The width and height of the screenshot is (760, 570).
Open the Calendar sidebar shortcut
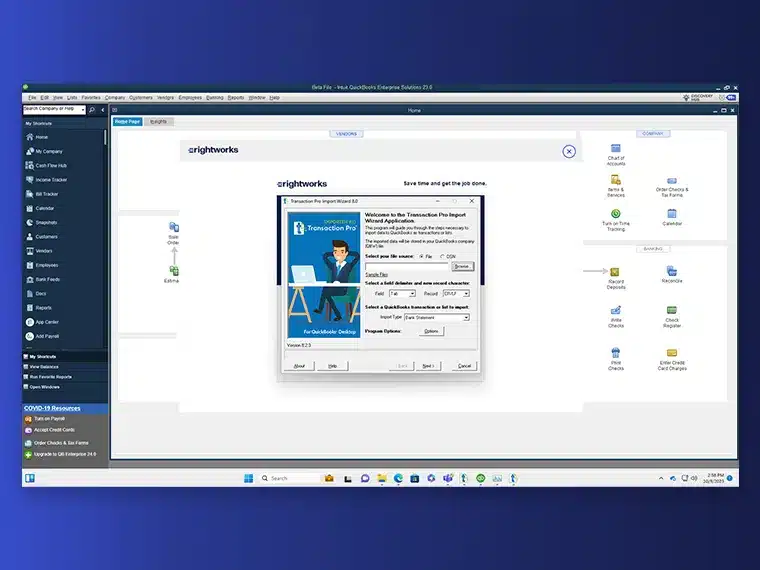(x=40, y=208)
